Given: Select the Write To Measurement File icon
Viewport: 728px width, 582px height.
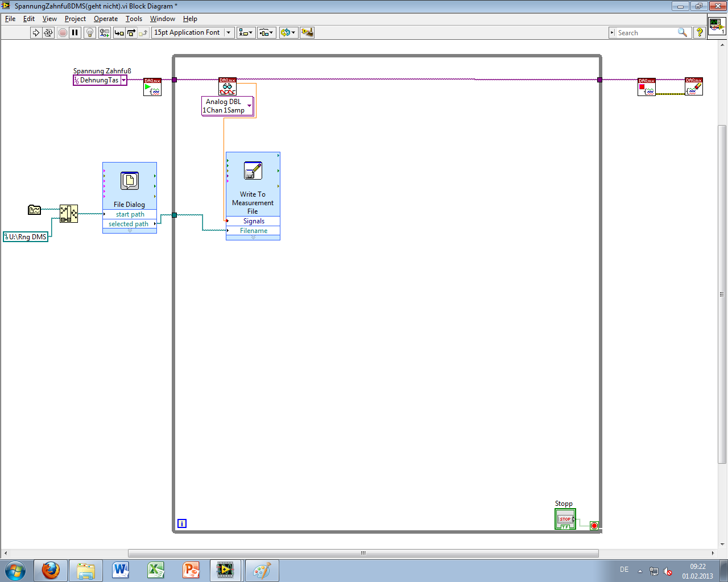Looking at the screenshot, I should coord(253,171).
